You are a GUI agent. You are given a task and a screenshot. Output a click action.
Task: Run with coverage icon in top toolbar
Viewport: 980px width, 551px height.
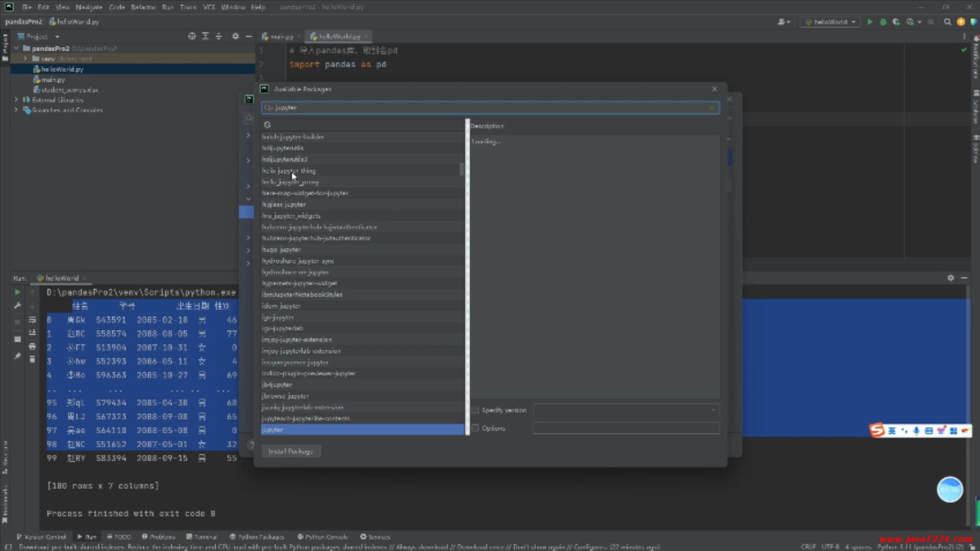coord(896,22)
